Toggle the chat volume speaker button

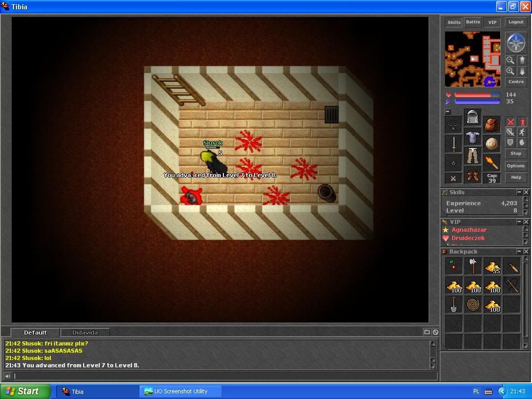(7, 376)
